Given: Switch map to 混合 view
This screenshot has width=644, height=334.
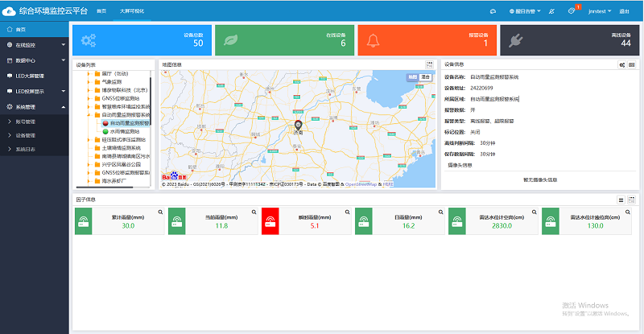Looking at the screenshot, I should pos(426,77).
